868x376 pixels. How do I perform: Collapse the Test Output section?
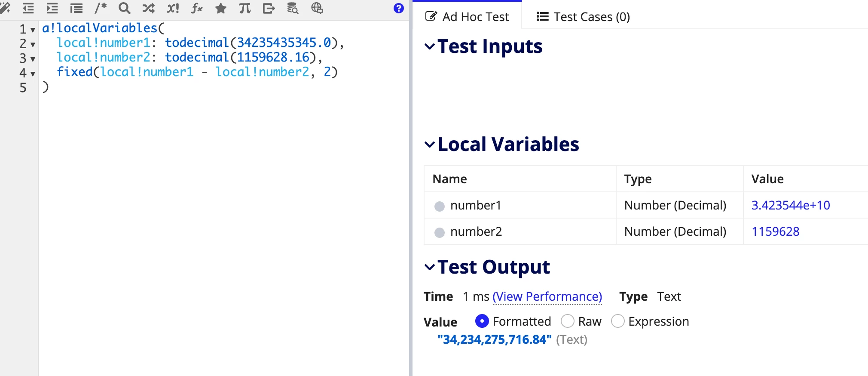[430, 267]
